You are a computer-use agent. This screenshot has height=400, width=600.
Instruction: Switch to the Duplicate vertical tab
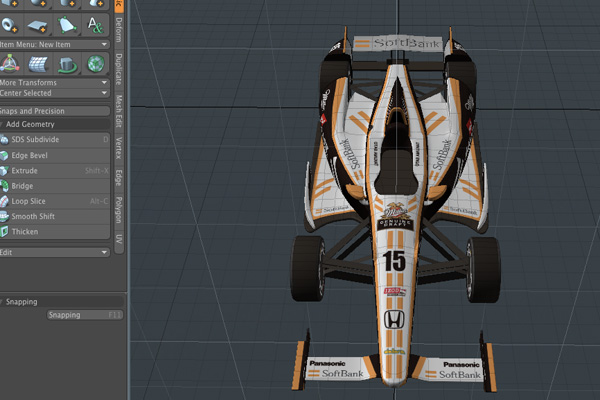tap(119, 69)
